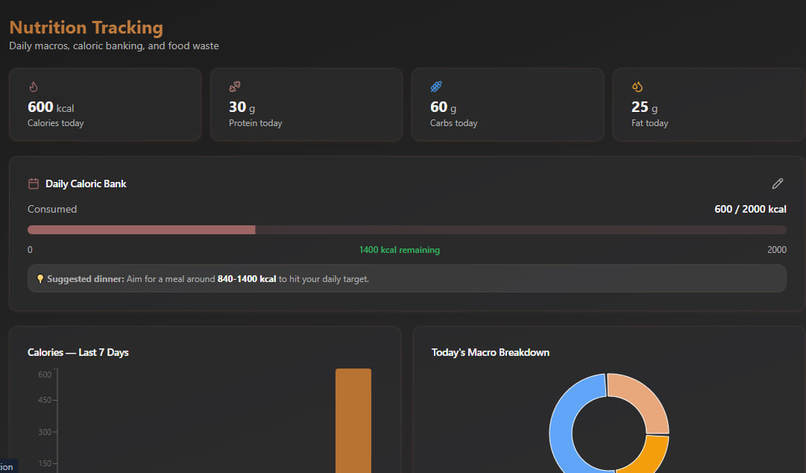
Task: Click the 'Calories — Last 7 Days' heading
Action: pos(78,352)
